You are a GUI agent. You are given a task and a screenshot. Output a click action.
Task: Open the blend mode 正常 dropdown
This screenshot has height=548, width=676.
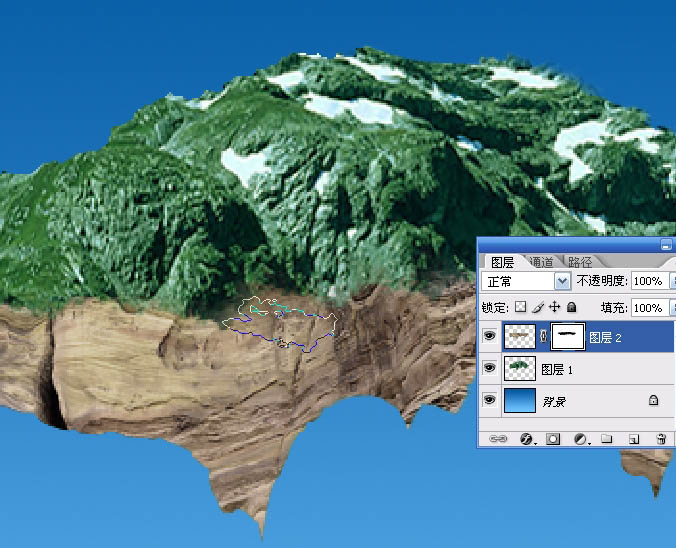pos(526,282)
